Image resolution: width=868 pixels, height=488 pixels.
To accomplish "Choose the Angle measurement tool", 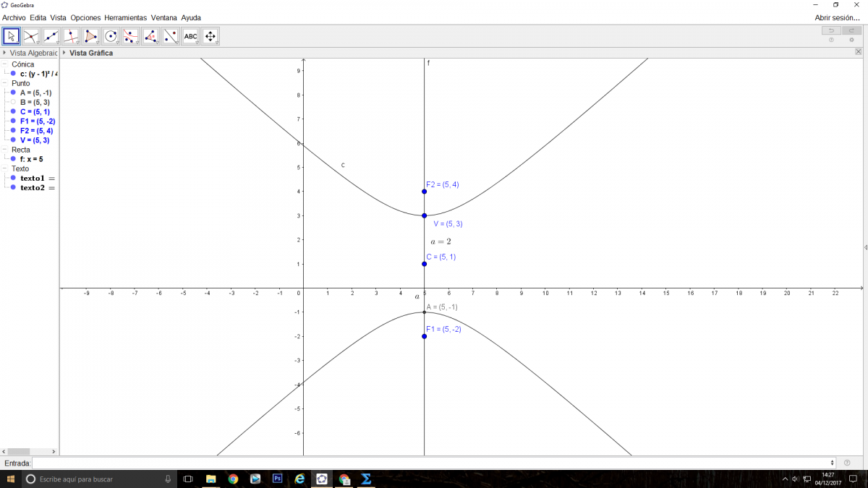I will [150, 36].
